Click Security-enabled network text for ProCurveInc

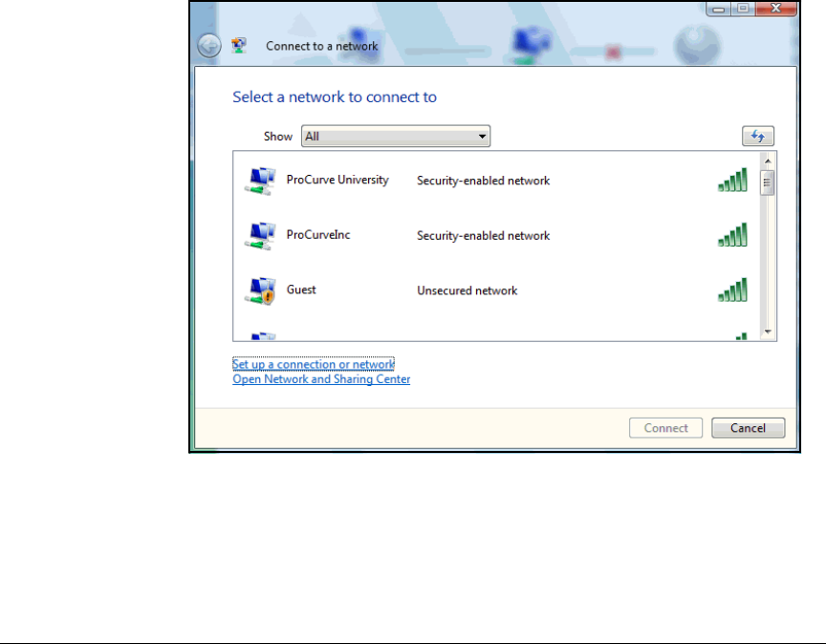click(483, 235)
